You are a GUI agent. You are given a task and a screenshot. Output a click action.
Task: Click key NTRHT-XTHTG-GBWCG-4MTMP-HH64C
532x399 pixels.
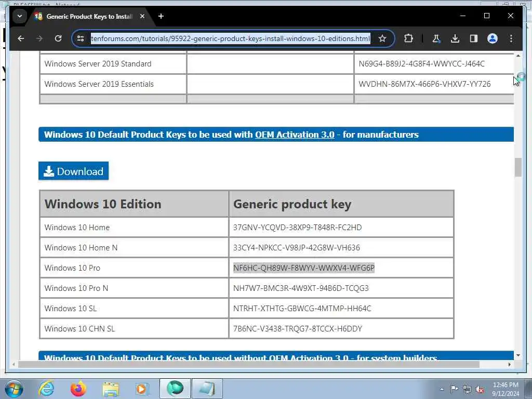[302, 309]
